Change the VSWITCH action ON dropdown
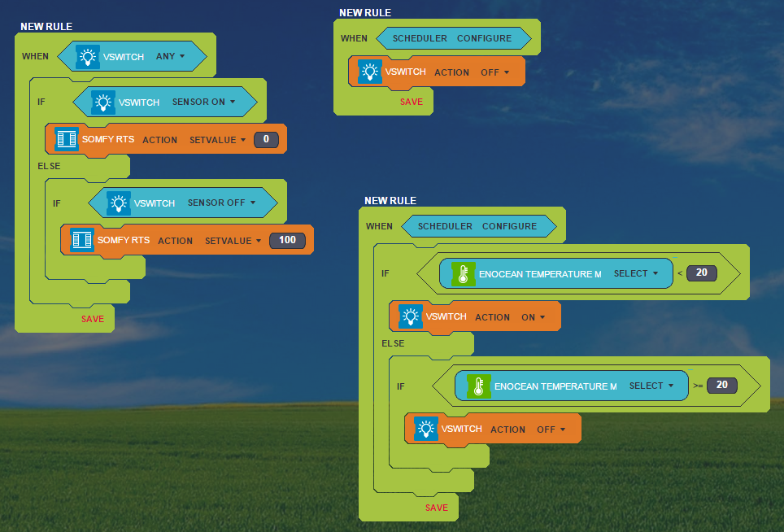784x532 pixels. click(x=533, y=317)
